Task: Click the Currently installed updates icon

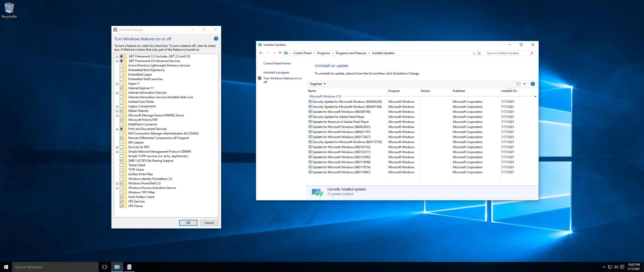Action: (x=317, y=192)
